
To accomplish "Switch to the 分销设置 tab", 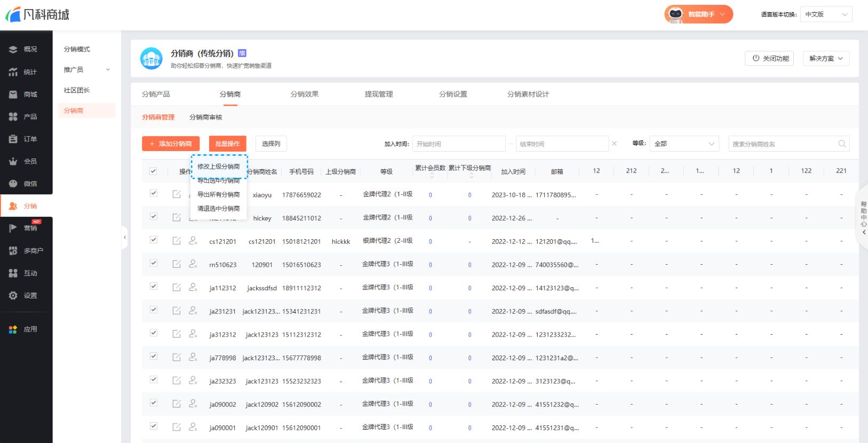I will [x=453, y=94].
